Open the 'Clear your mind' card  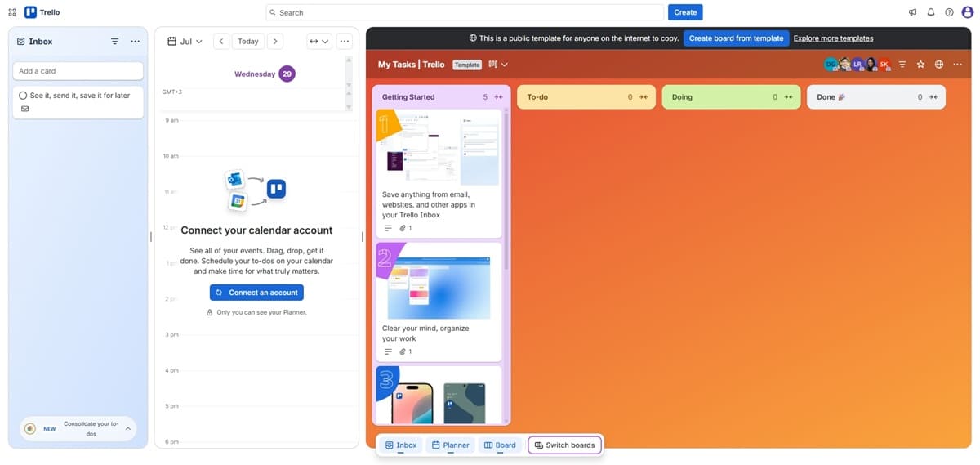[x=439, y=302]
